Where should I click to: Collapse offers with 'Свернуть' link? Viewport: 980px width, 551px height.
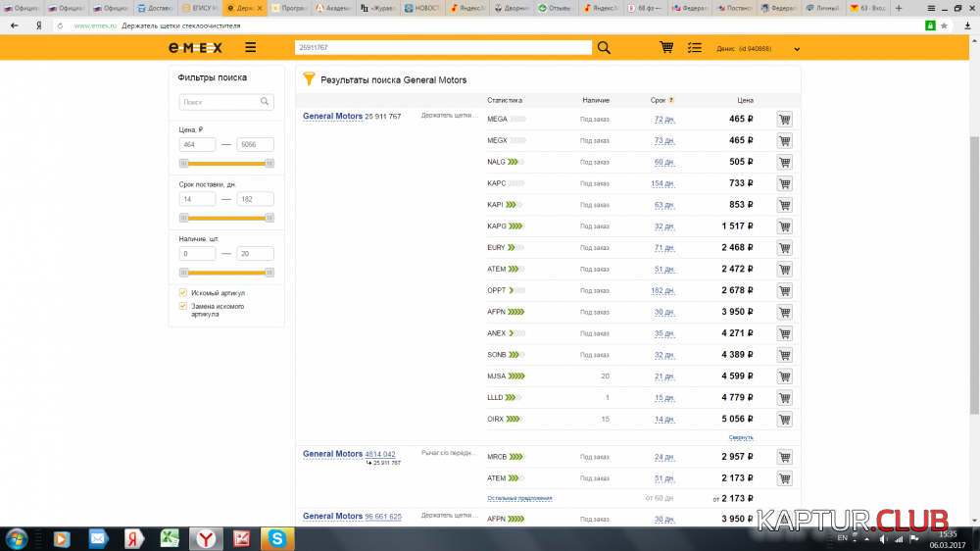tap(741, 437)
